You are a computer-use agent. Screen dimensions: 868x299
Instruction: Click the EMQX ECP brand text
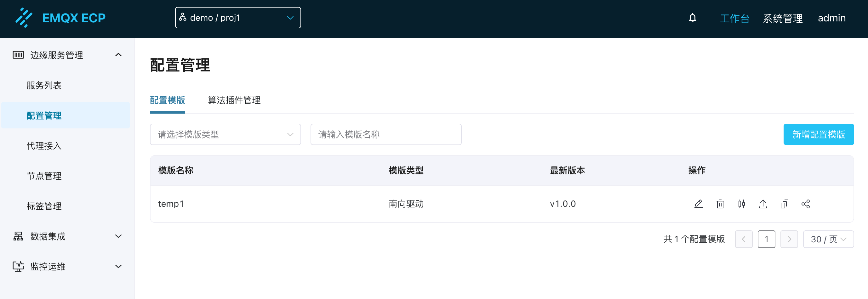[74, 18]
